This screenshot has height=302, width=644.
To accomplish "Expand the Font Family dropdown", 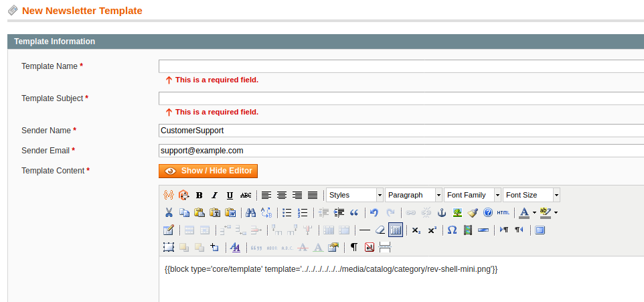I will pyautogui.click(x=473, y=195).
